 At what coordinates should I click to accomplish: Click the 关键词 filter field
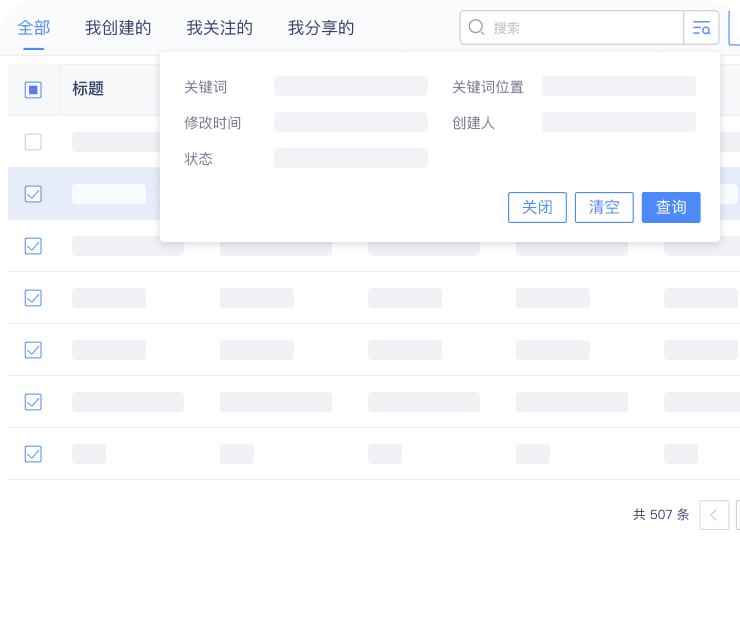351,86
